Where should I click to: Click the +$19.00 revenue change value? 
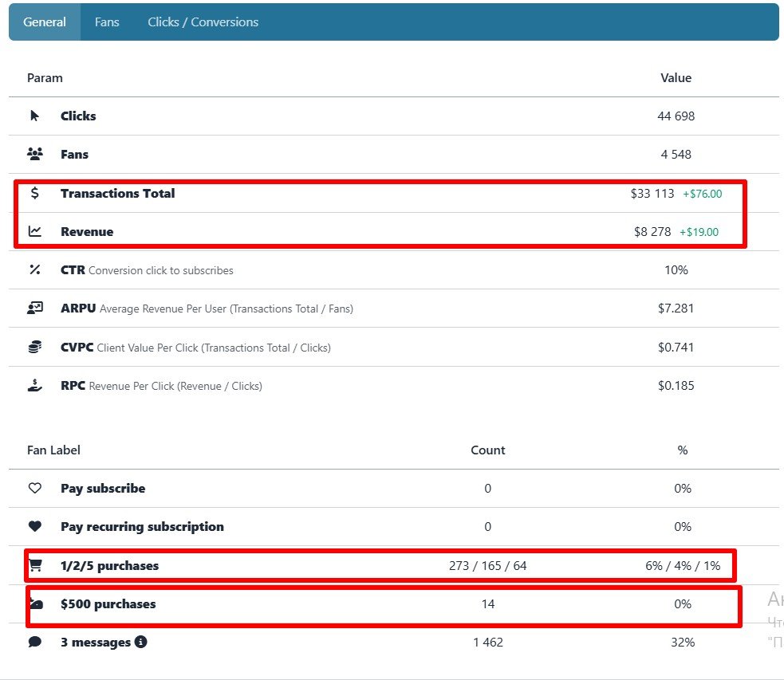pyautogui.click(x=699, y=232)
